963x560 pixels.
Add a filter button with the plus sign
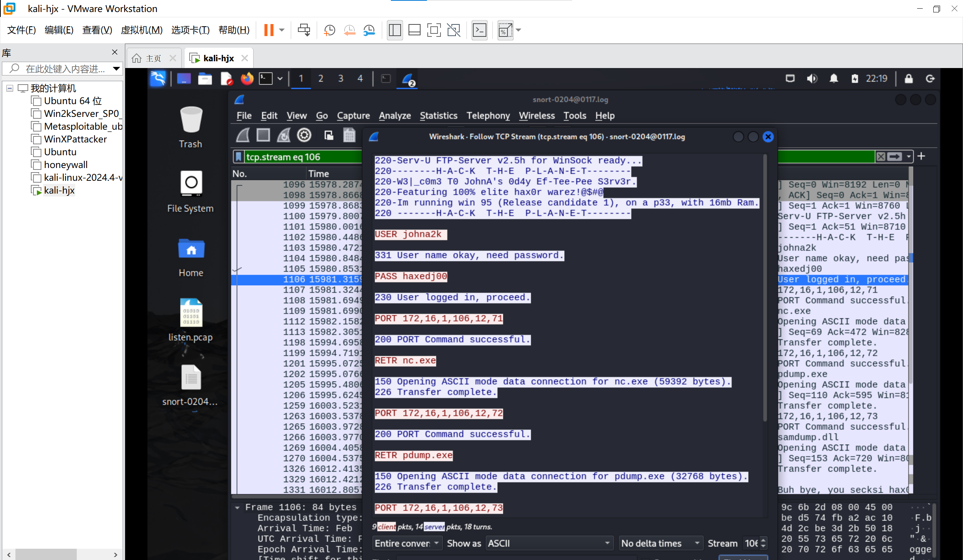pos(921,156)
